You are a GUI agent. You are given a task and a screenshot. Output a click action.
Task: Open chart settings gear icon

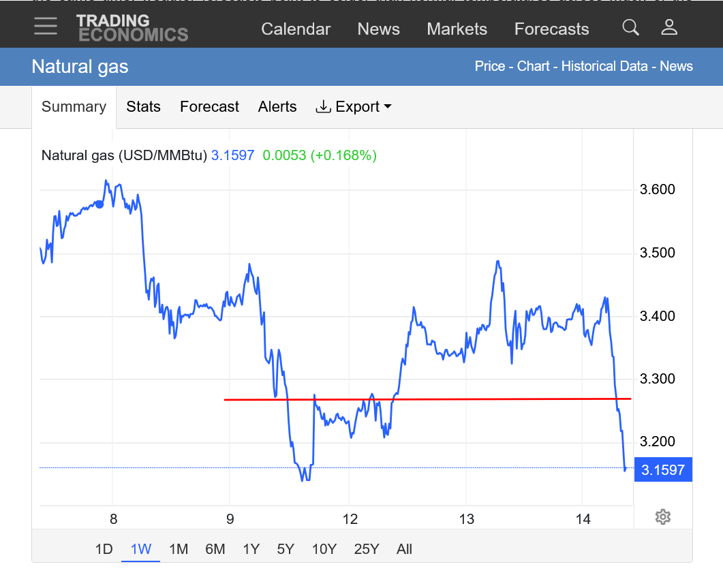pyautogui.click(x=662, y=516)
